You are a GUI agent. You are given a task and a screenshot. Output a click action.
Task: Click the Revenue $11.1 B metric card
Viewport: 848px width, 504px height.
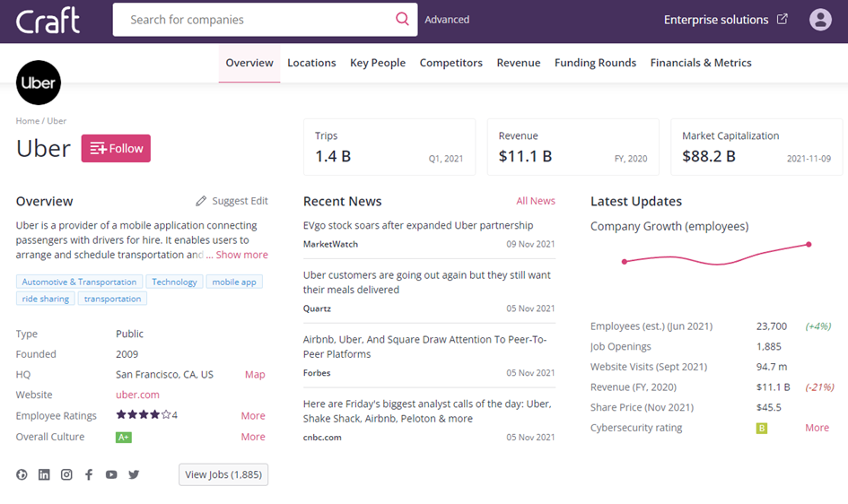click(x=573, y=147)
